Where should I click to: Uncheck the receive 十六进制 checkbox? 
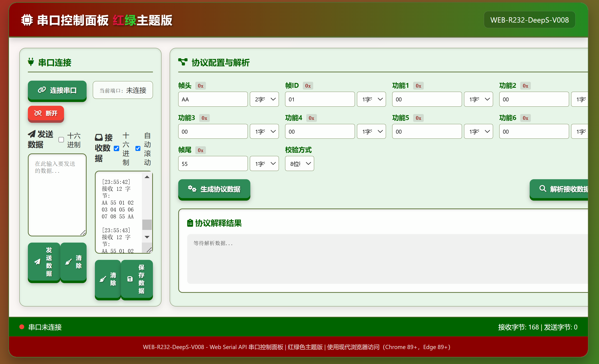(x=117, y=149)
